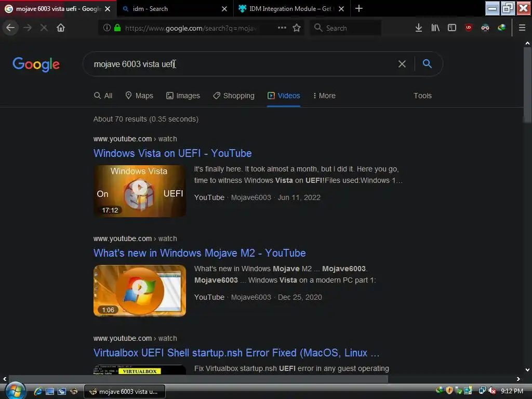Select the Maps search filter
This screenshot has width=532, height=399.
(139, 96)
